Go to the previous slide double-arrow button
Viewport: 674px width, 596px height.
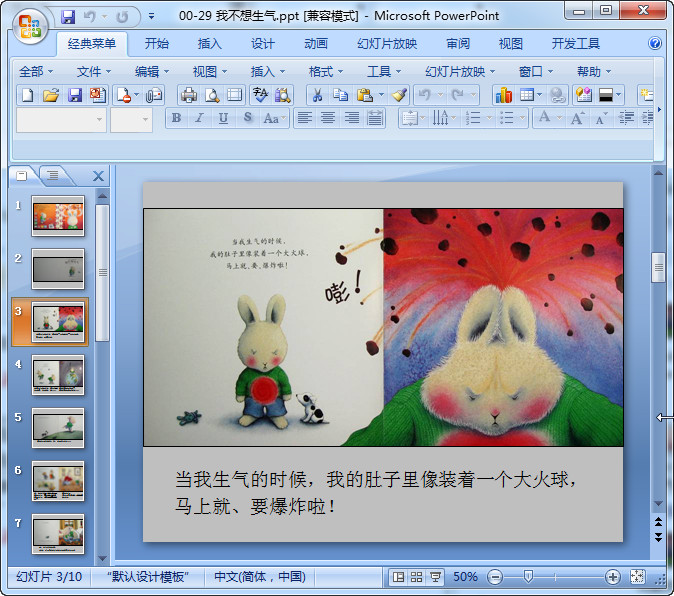pos(658,522)
